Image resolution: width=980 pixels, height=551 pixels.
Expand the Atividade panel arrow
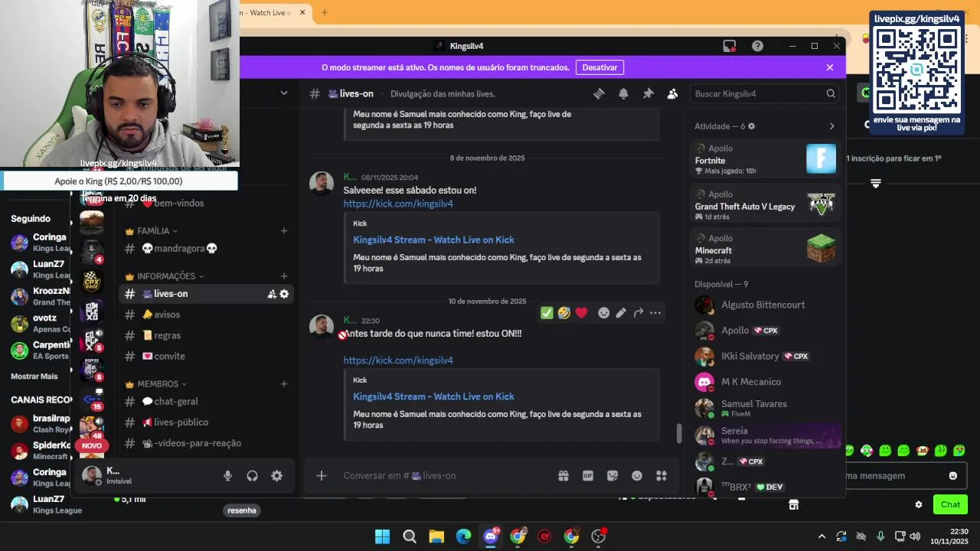click(832, 126)
